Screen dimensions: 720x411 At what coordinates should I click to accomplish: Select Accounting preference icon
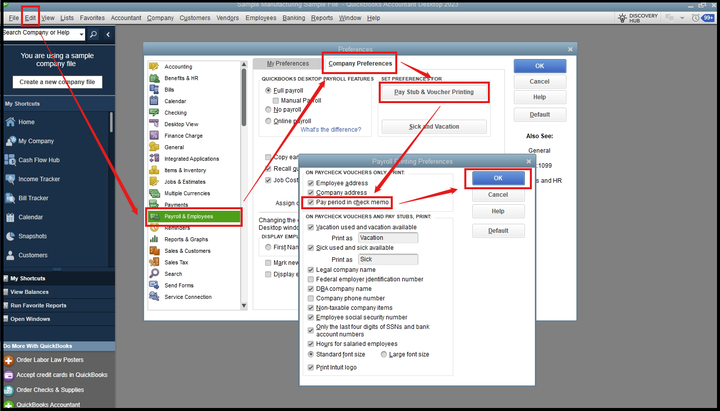pyautogui.click(x=154, y=67)
